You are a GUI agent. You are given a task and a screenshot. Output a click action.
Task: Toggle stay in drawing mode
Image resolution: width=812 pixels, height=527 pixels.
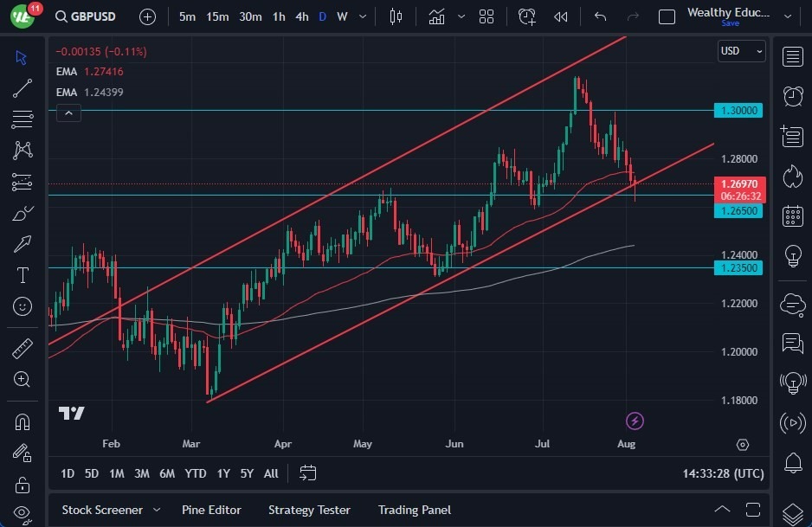click(22, 453)
